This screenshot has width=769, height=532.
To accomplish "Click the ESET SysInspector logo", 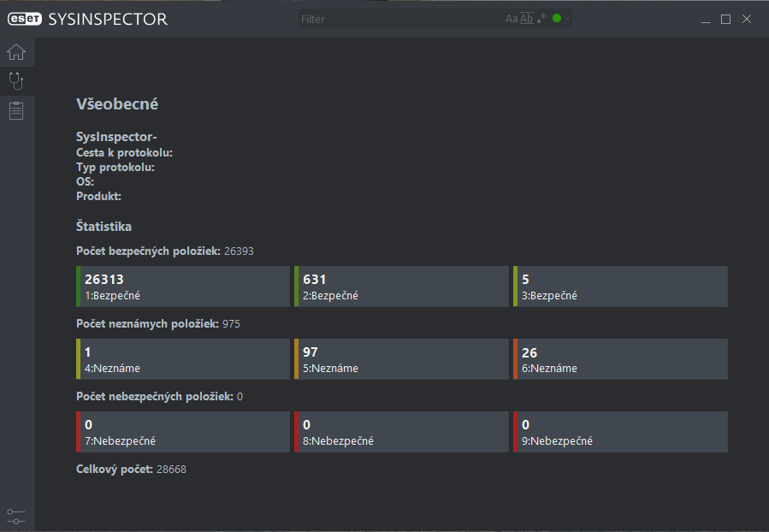I will click(x=87, y=19).
